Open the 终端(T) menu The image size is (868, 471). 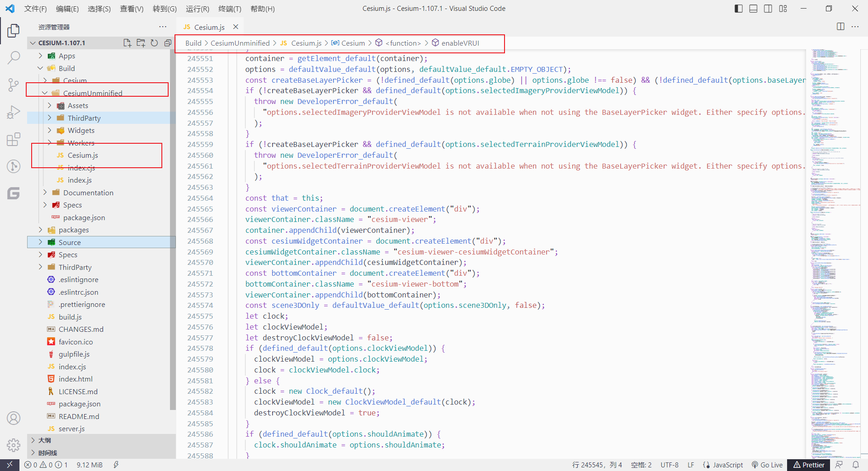tap(230, 9)
